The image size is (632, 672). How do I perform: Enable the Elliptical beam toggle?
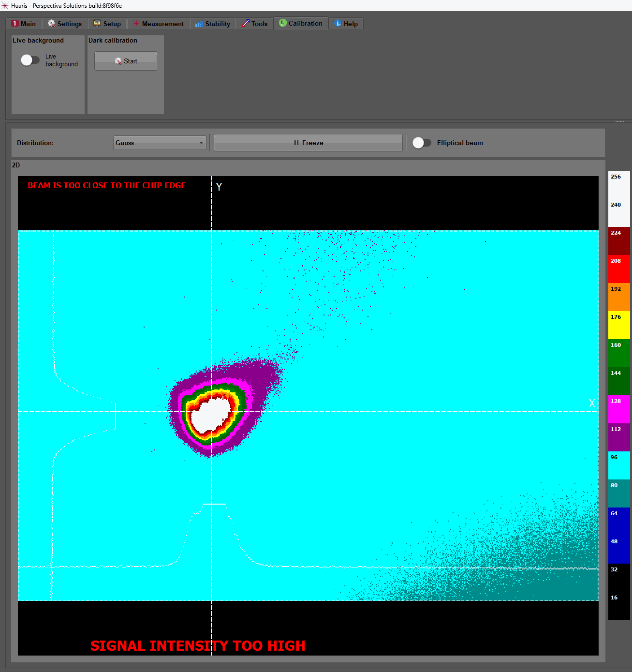click(422, 143)
